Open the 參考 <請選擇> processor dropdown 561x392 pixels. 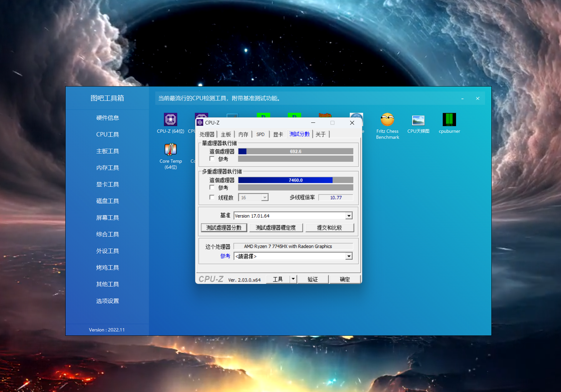click(x=349, y=256)
